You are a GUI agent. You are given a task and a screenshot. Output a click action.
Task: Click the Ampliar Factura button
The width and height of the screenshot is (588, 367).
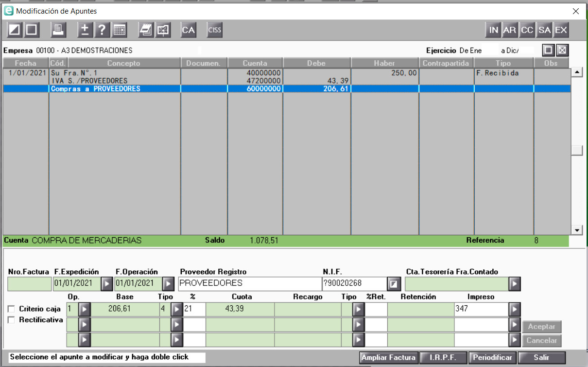coord(388,358)
